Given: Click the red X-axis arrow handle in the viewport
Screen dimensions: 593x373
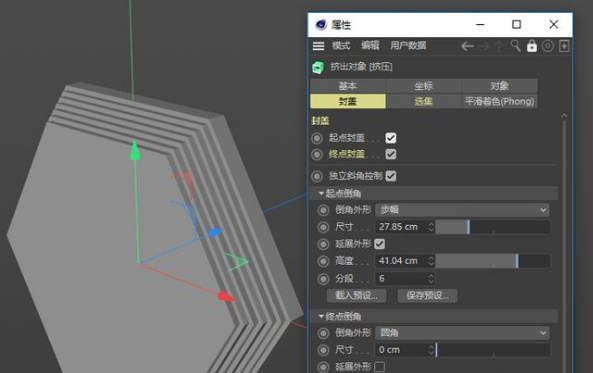Looking at the screenshot, I should point(226,297).
